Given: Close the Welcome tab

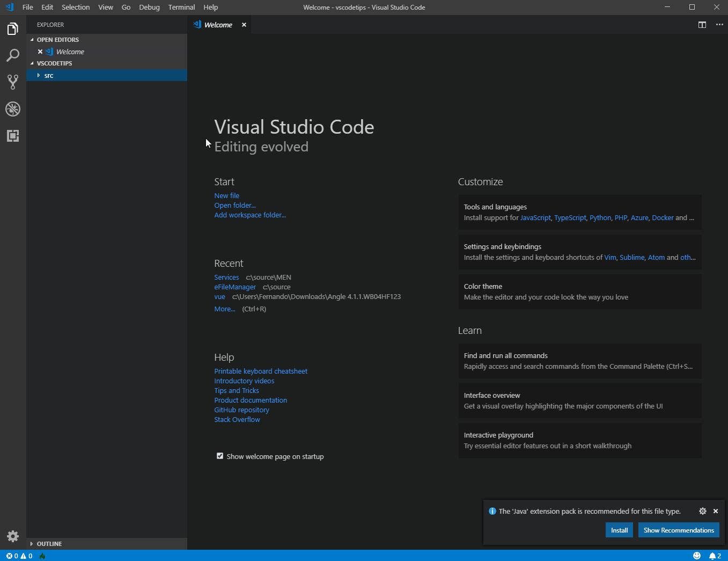Looking at the screenshot, I should (x=244, y=25).
